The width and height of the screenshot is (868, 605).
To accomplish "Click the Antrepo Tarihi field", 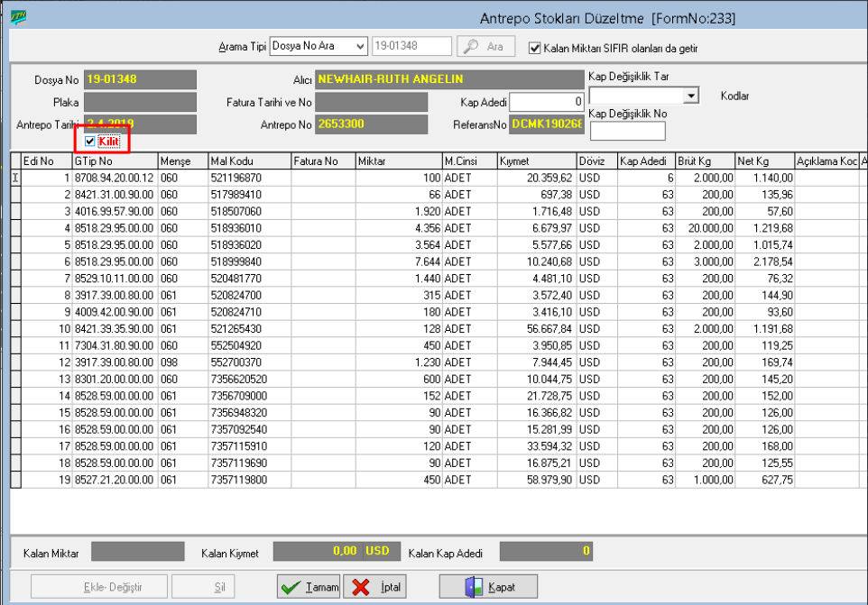I will (x=140, y=124).
